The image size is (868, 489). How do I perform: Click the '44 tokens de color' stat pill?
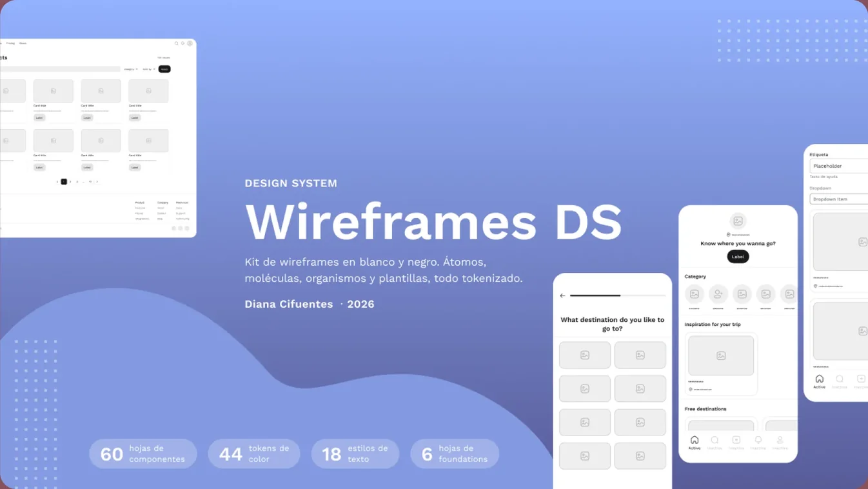coord(254,454)
